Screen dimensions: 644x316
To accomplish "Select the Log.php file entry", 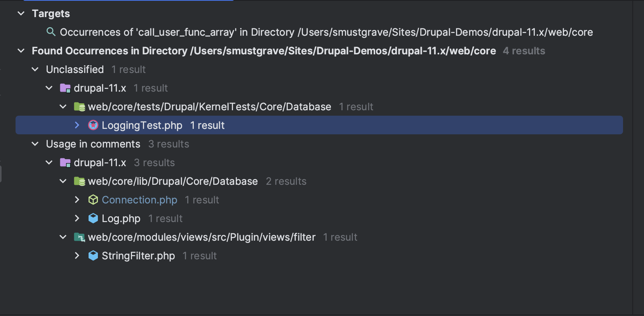I will (x=121, y=219).
